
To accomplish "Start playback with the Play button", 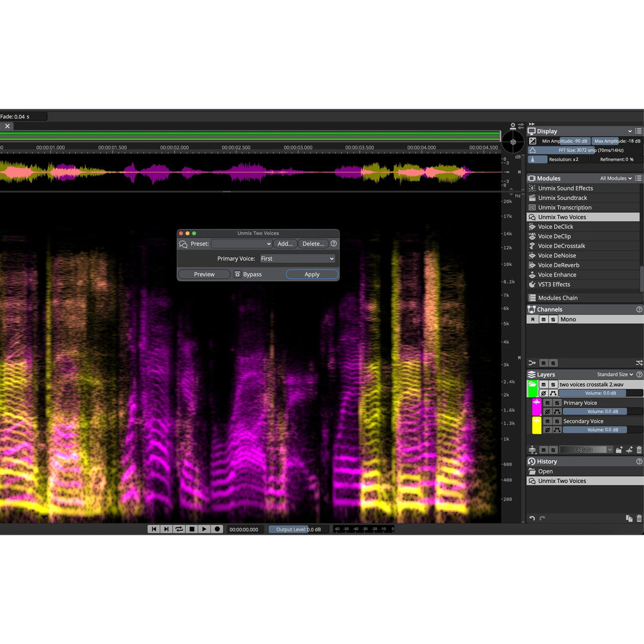I will pos(204,529).
